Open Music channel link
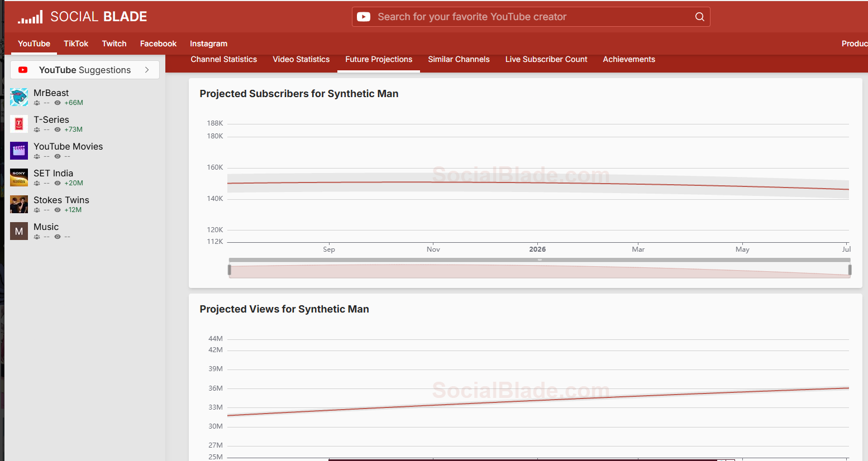868x461 pixels. [x=46, y=227]
